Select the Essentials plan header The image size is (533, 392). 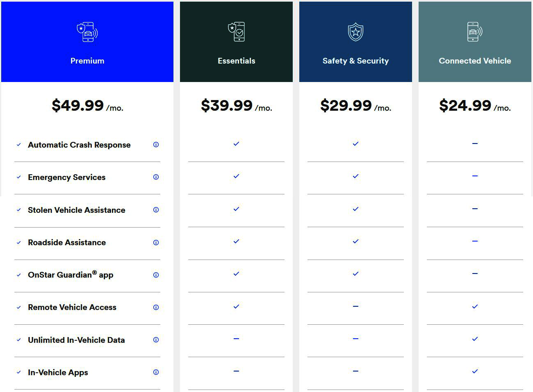coord(237,61)
